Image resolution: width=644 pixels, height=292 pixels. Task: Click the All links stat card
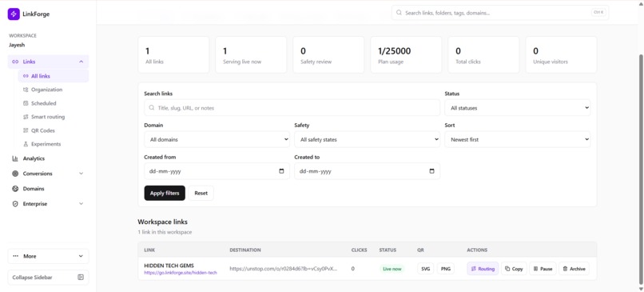coord(173,54)
